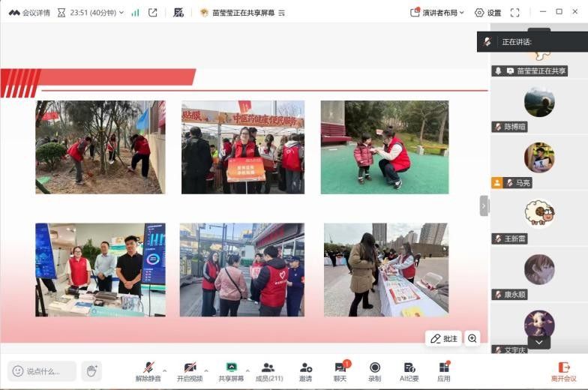Click the 说点什么 chat input field
Viewport: 588px width, 390px height.
(43, 370)
